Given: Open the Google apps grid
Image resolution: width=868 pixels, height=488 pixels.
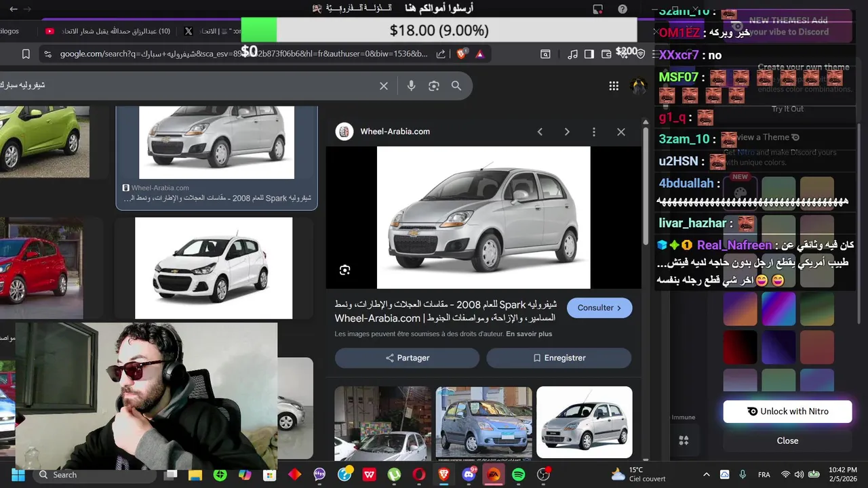Looking at the screenshot, I should (614, 85).
